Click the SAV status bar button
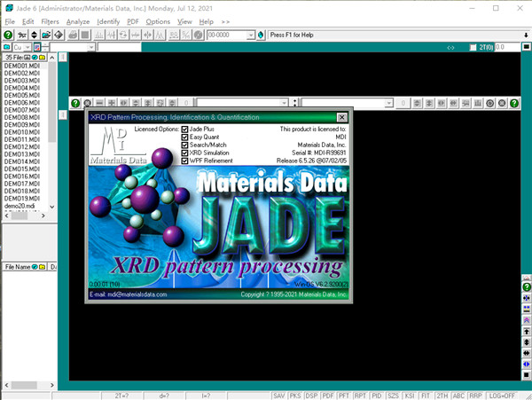This screenshot has width=532, height=400. pyautogui.click(x=279, y=394)
